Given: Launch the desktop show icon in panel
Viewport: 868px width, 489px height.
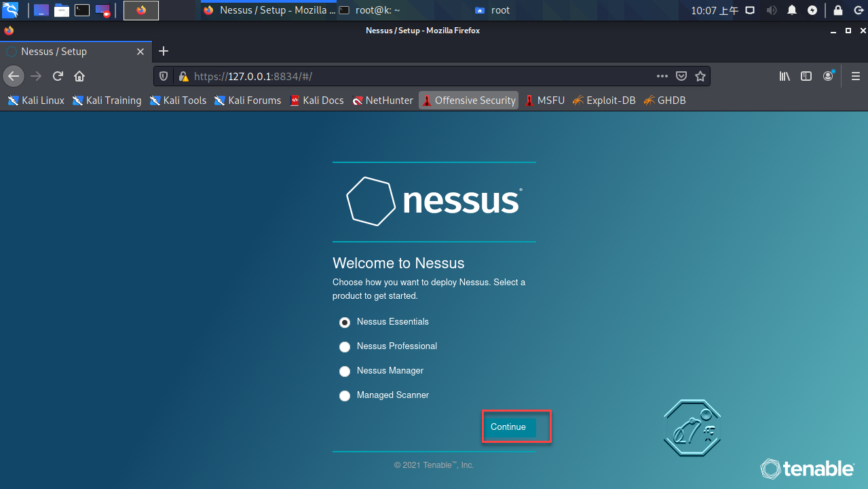Looking at the screenshot, I should (41, 10).
